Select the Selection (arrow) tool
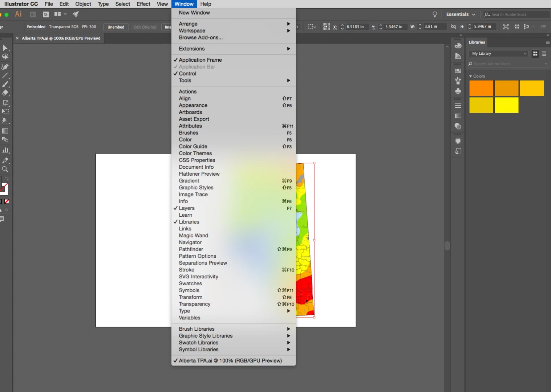Screen dimensions: 551x392 click(x=5, y=48)
